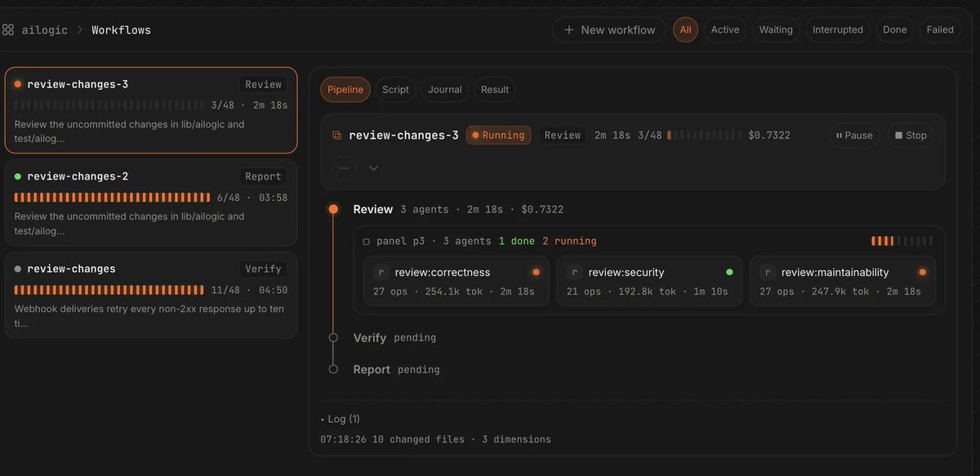Click the panel p3 square icon

(367, 242)
